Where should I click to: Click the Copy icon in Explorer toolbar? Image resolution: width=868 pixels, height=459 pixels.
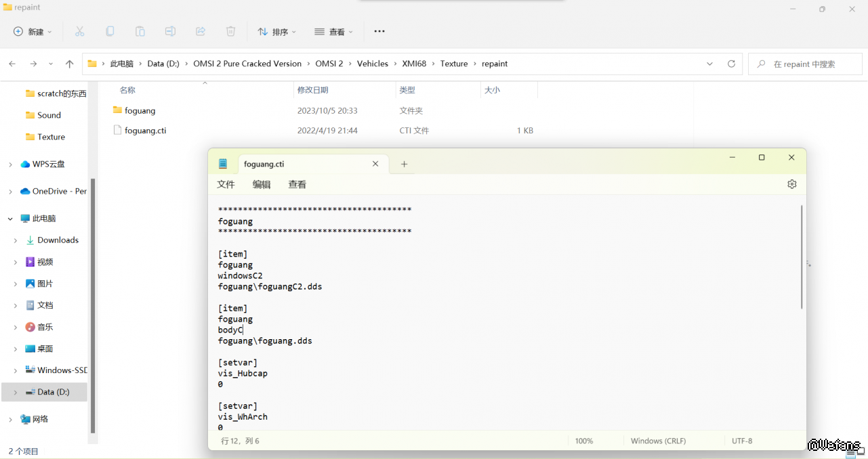pyautogui.click(x=110, y=32)
